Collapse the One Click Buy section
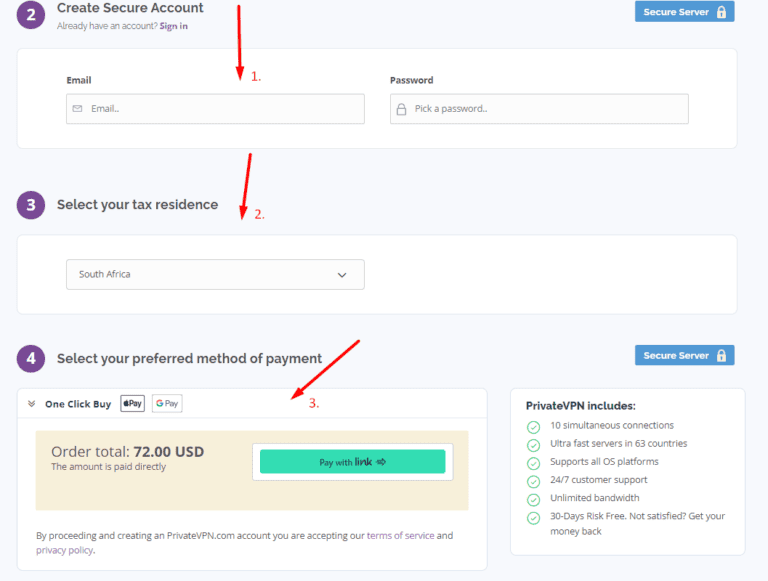Screen dimensions: 768x581 coord(32,404)
